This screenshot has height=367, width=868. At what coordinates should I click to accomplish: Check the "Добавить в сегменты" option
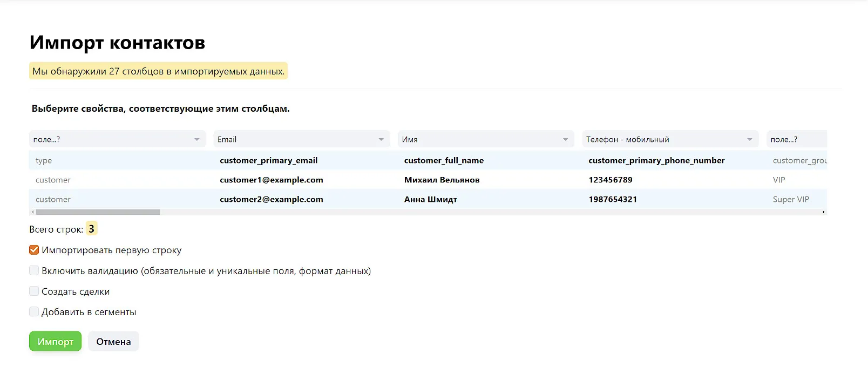click(x=34, y=312)
